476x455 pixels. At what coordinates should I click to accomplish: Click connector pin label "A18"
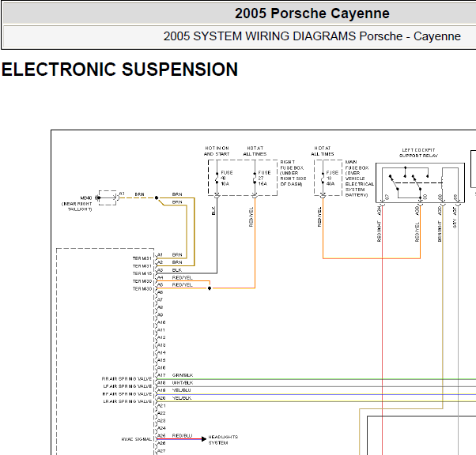pos(161,383)
